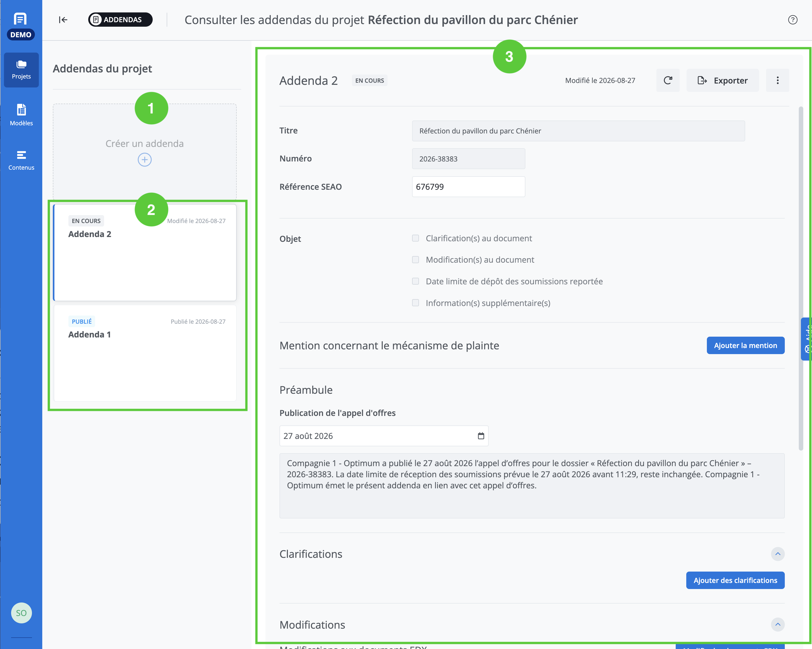Click the refresh icon for Addenda 2
The width and height of the screenshot is (812, 649).
click(x=668, y=80)
